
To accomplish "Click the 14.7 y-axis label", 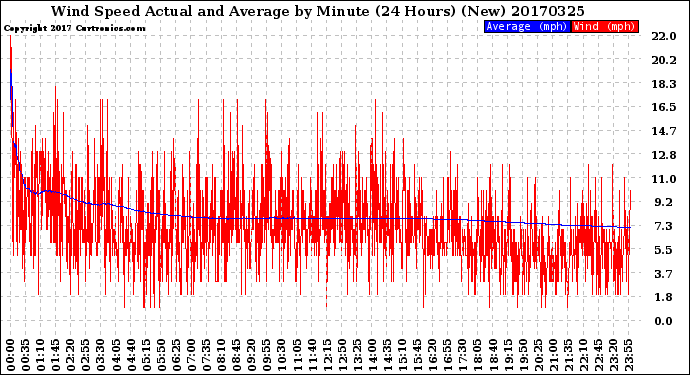I will tap(664, 131).
